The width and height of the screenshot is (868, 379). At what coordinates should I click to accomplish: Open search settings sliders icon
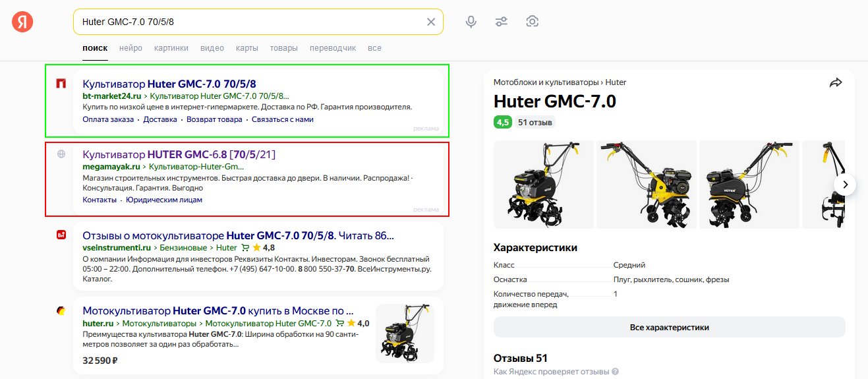(x=502, y=22)
